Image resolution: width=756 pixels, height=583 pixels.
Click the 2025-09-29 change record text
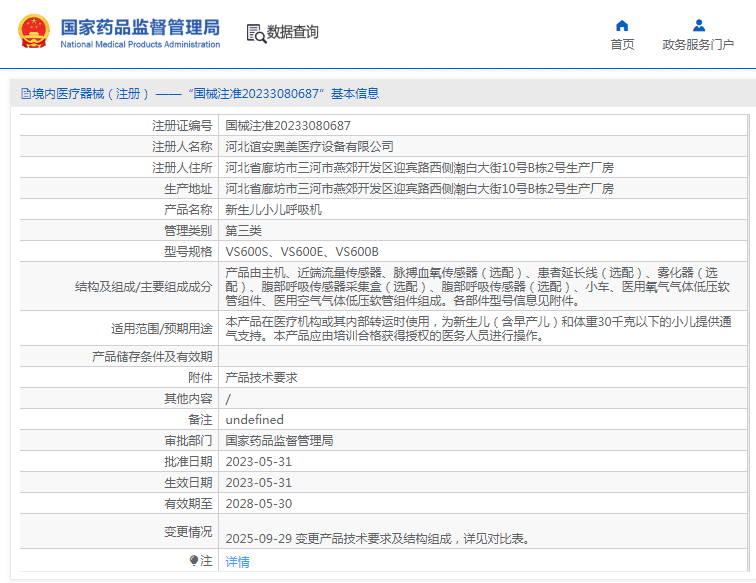(x=377, y=539)
